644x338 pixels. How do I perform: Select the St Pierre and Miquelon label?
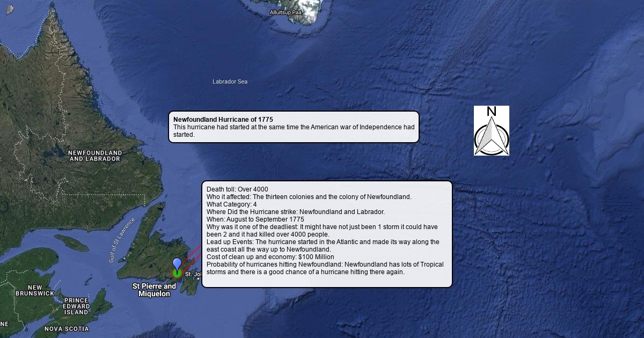[154, 290]
